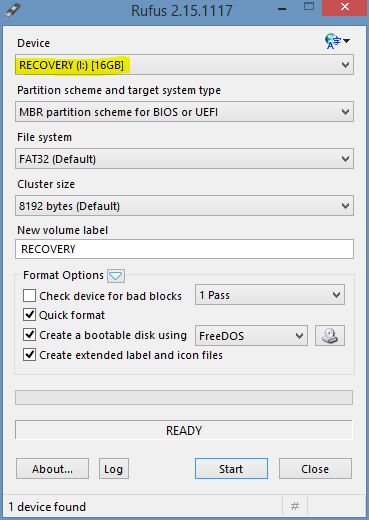
Task: Click the Rufus 2.15.1117 title text
Action: click(182, 11)
